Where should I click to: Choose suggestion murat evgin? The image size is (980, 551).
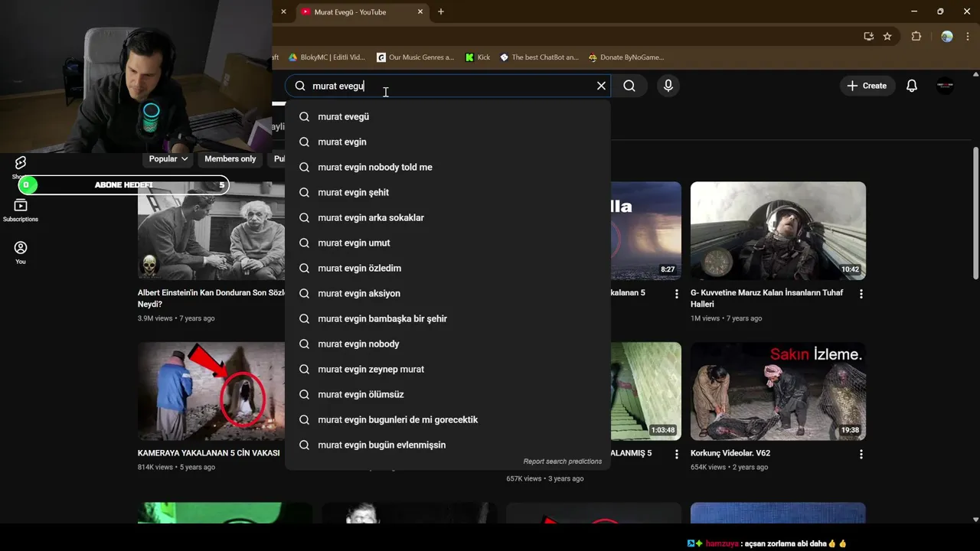pyautogui.click(x=448, y=142)
